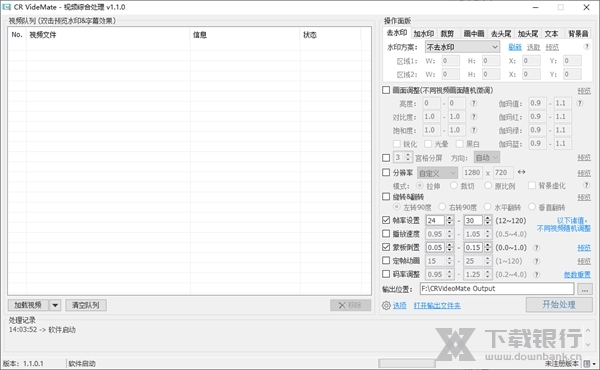Click the swap width/height arrows icon
Screen dimensions: 600x370
(521, 172)
